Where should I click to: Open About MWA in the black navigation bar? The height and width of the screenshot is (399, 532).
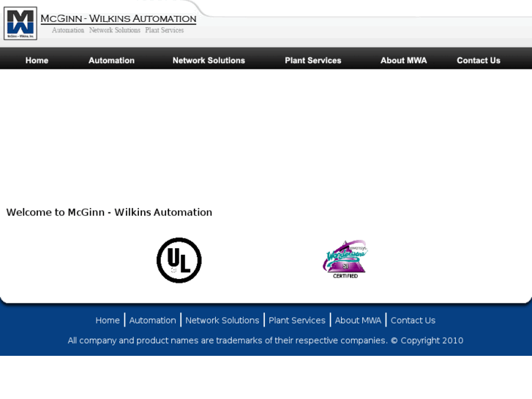pyautogui.click(x=403, y=61)
